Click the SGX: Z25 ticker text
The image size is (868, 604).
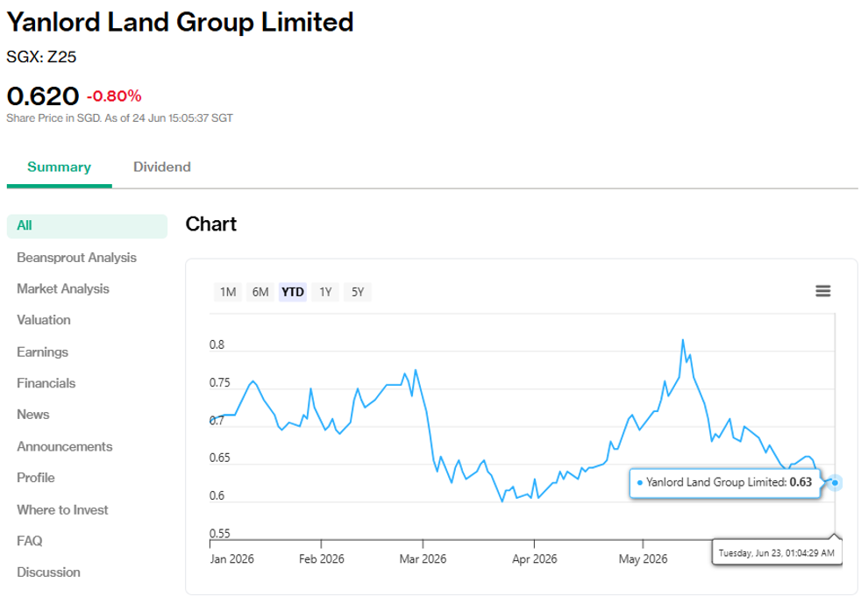[41, 57]
